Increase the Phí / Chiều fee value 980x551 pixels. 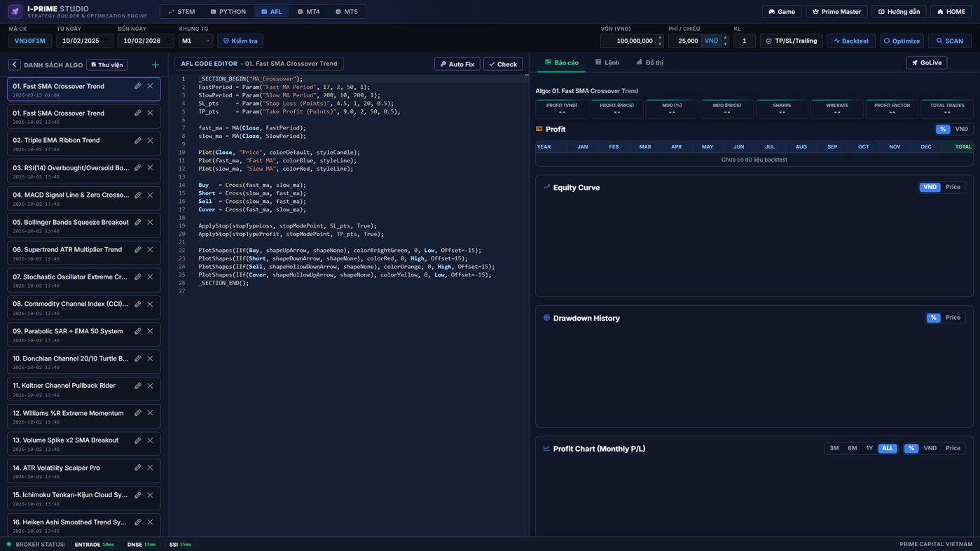[x=725, y=38]
